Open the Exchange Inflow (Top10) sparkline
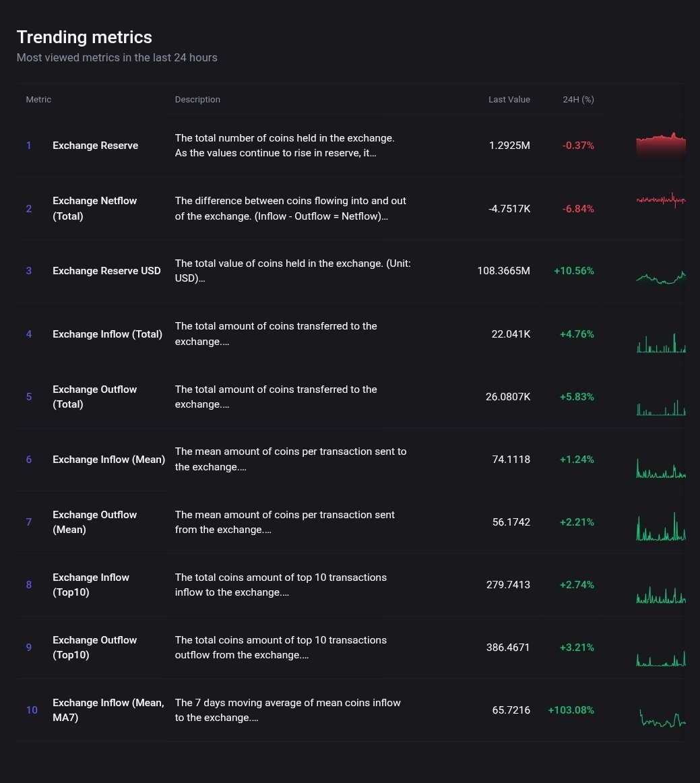Image resolution: width=700 pixels, height=783 pixels. 660,595
